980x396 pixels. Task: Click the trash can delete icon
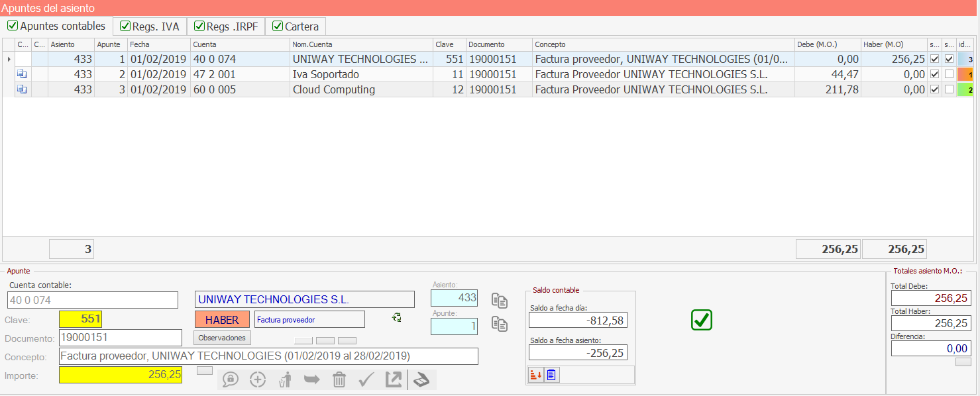(x=339, y=379)
